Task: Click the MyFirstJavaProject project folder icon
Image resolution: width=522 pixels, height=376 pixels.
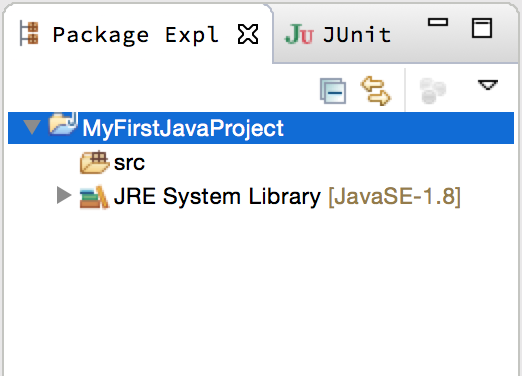Action: click(63, 124)
